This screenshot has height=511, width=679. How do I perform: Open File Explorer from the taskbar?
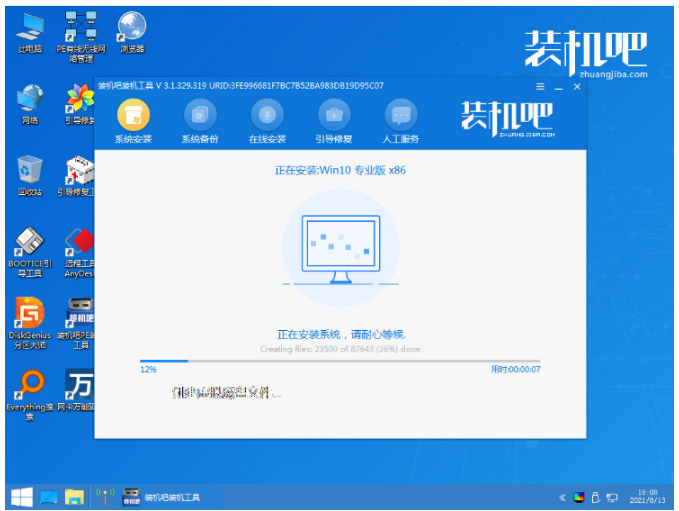pyautogui.click(x=74, y=496)
